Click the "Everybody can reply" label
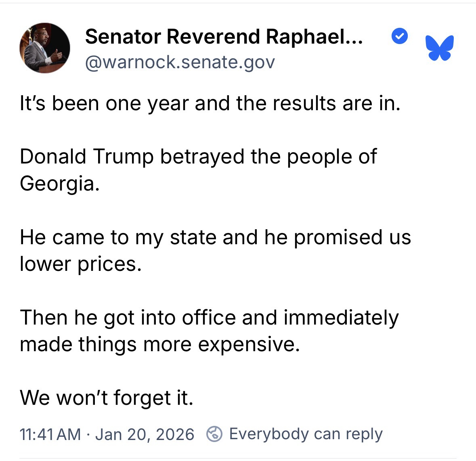The image size is (476, 461). [306, 434]
